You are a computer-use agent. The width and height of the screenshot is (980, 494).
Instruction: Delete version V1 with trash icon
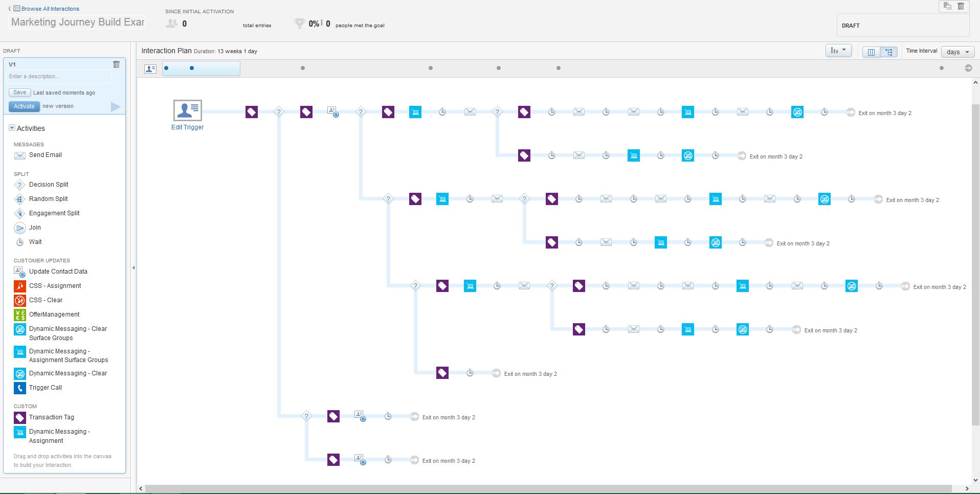pos(116,64)
